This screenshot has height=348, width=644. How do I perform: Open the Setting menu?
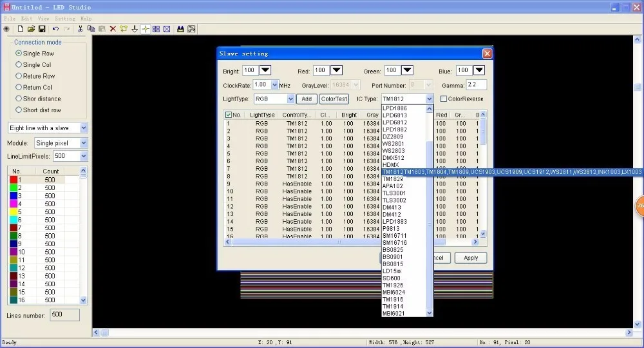tap(65, 19)
